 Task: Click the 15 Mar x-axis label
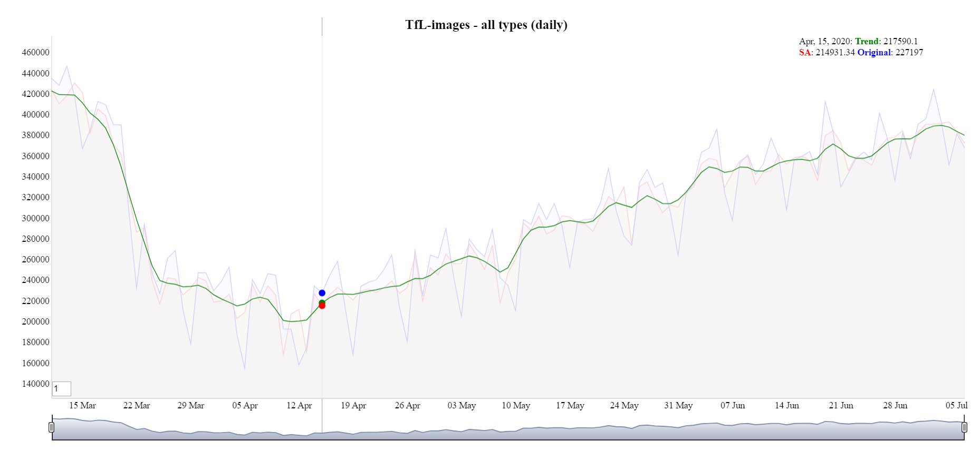[x=83, y=405]
